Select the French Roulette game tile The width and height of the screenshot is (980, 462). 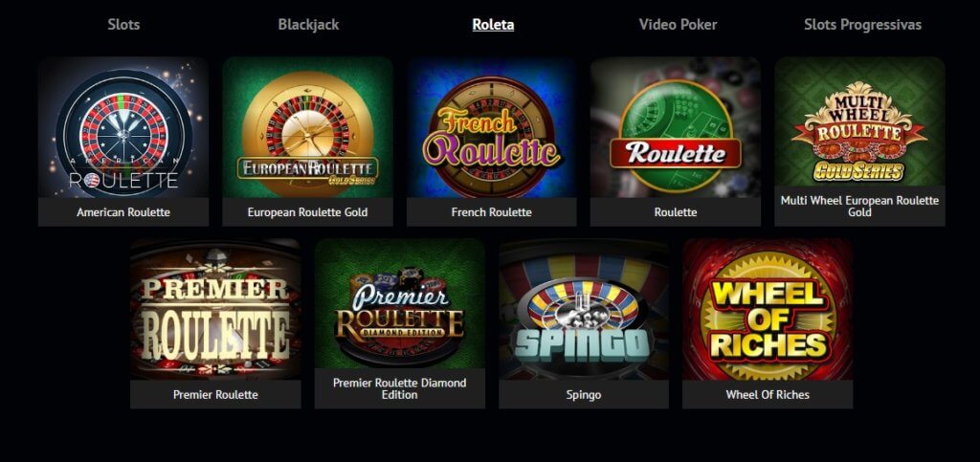coord(491,127)
